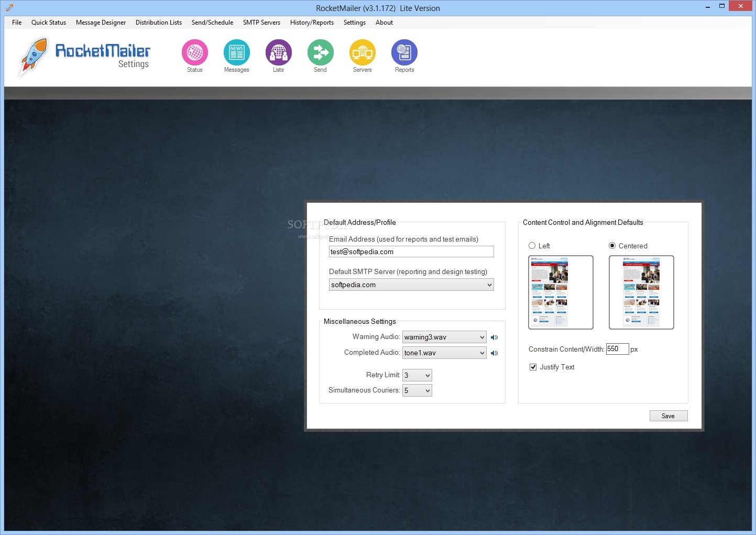Open the Quick Status menu
This screenshot has height=535, width=756.
(x=49, y=23)
